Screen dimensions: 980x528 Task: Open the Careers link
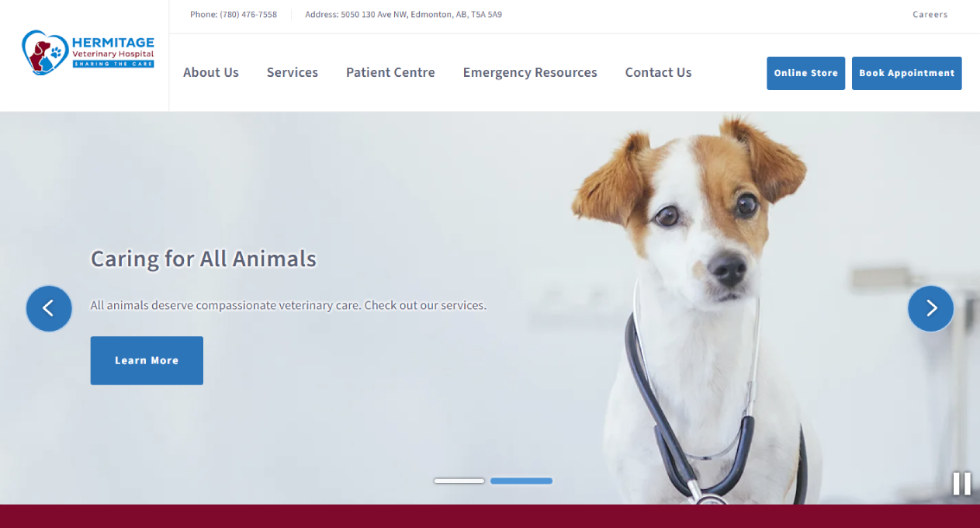[930, 15]
